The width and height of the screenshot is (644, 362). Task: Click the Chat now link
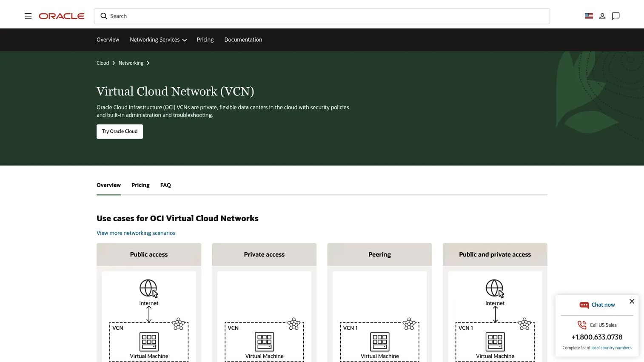pos(603,305)
